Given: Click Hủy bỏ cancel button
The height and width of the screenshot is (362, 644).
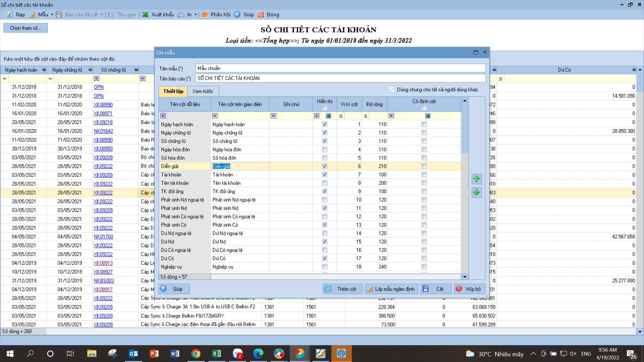Looking at the screenshot, I should (470, 289).
